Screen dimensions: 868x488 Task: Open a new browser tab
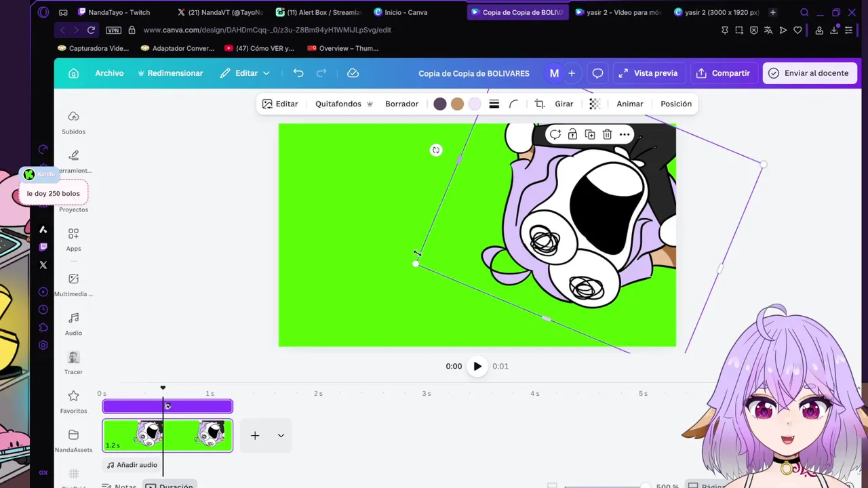pyautogui.click(x=772, y=12)
